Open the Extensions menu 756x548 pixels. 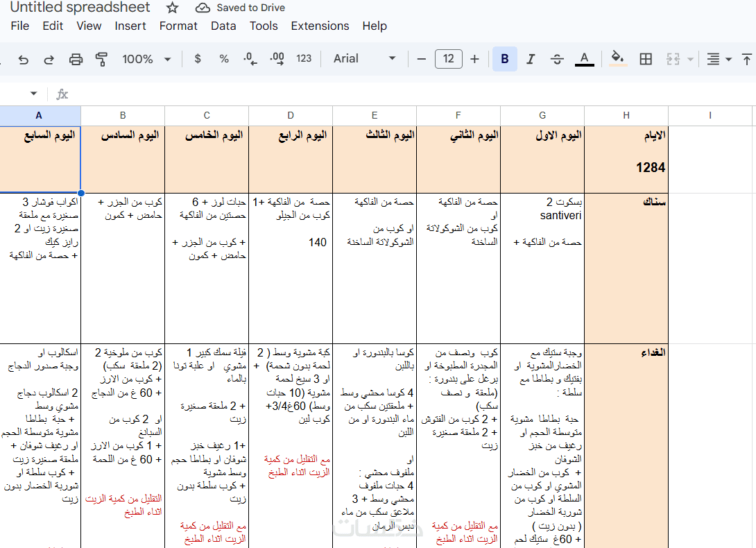click(320, 26)
